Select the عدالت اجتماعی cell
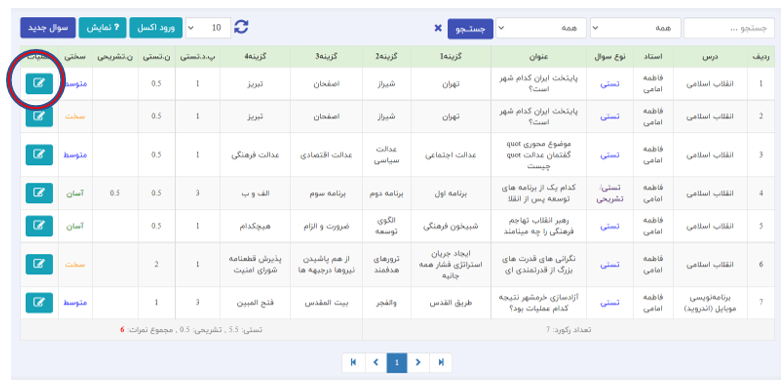Image resolution: width=784 pixels, height=389 pixels. tap(451, 154)
